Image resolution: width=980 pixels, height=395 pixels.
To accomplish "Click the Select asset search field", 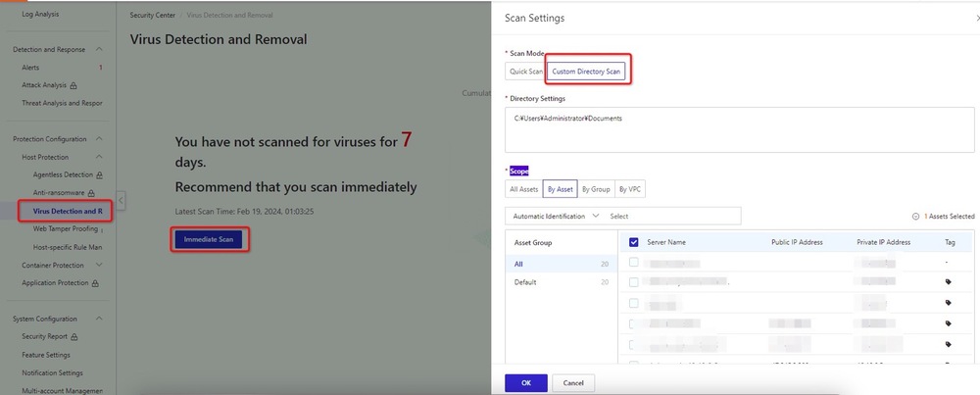I will (x=673, y=217).
